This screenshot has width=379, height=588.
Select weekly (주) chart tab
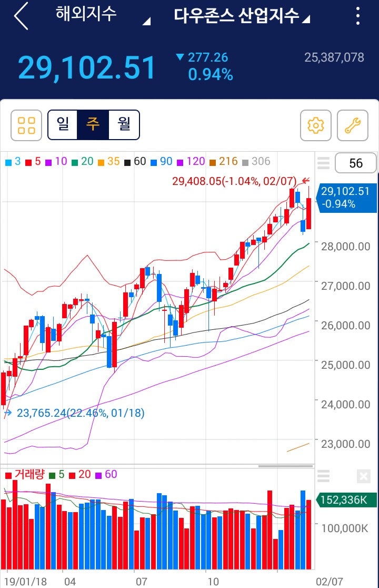[93, 124]
